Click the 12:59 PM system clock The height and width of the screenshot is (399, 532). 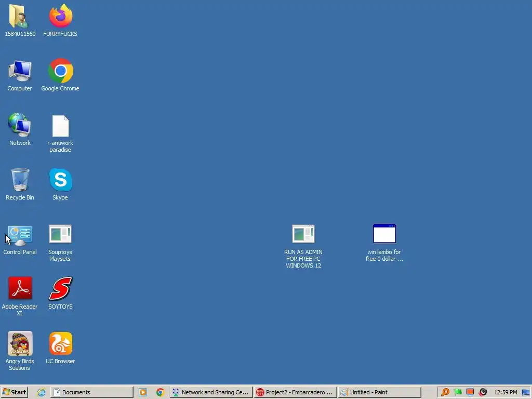506,392
